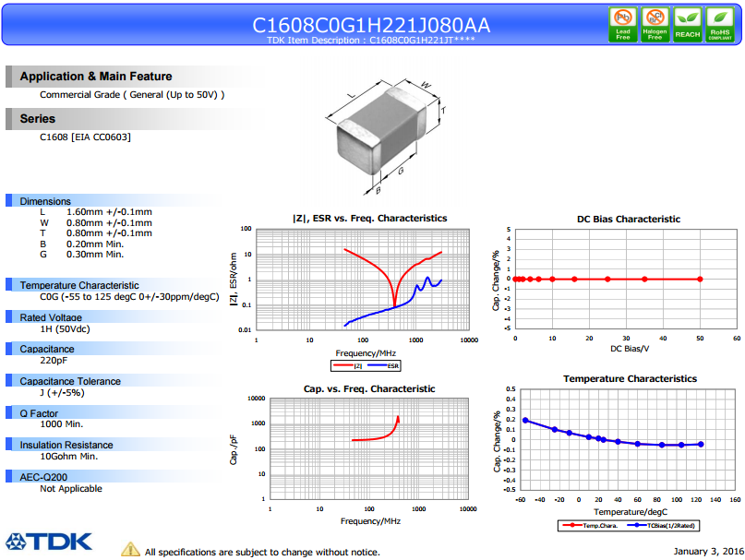Click the Capacitance Tolerance heading

point(70,381)
